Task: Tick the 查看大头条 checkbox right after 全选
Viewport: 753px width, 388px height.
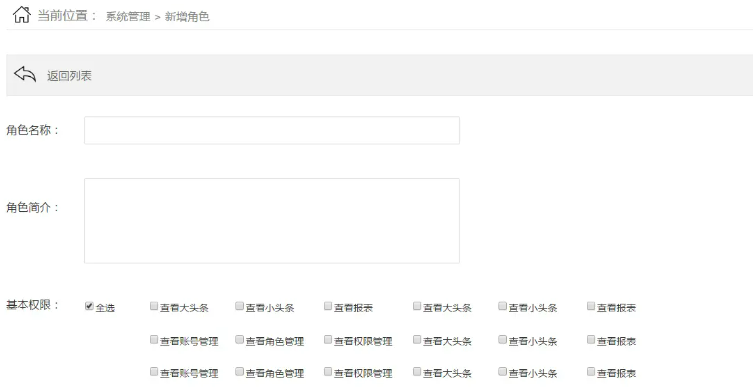Action: pos(154,306)
